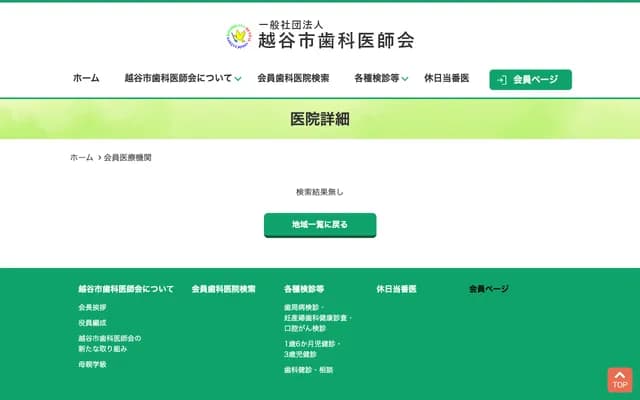Click footer 会員歯科医院検索 link
Screen dimensions: 640x400
pos(223,289)
